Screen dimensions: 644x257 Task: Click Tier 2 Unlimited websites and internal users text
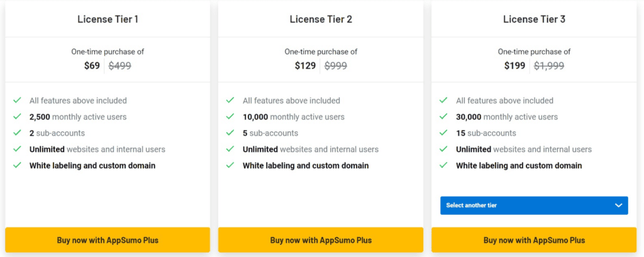click(x=311, y=150)
